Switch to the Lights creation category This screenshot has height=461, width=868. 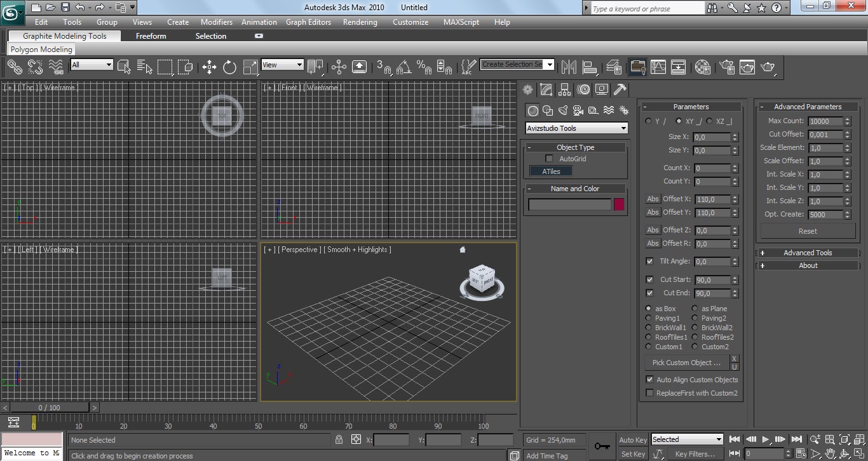pyautogui.click(x=563, y=109)
